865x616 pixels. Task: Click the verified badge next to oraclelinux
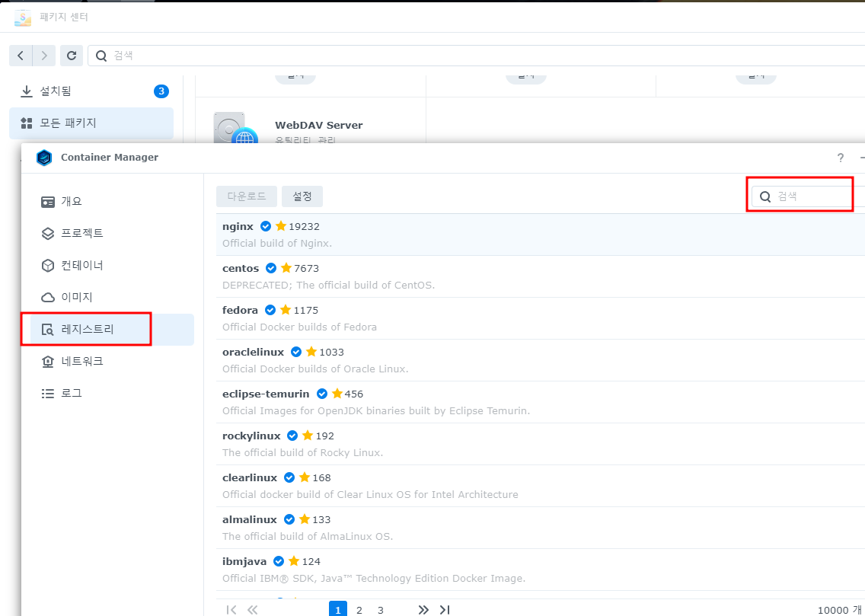[x=296, y=352]
